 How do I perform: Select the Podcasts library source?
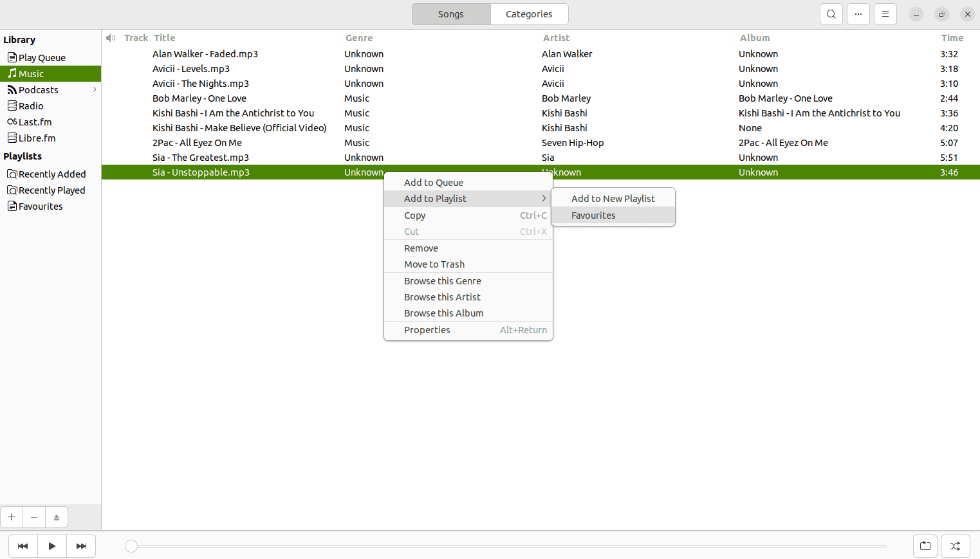pyautogui.click(x=37, y=89)
